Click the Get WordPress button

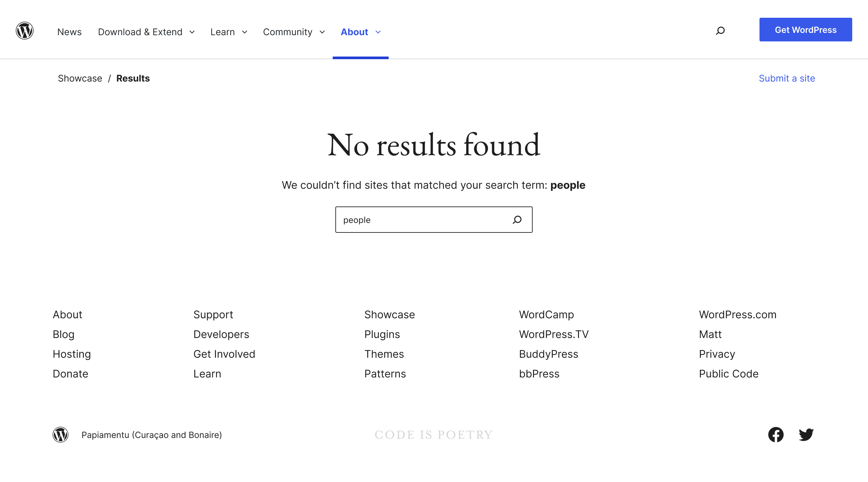[805, 29]
